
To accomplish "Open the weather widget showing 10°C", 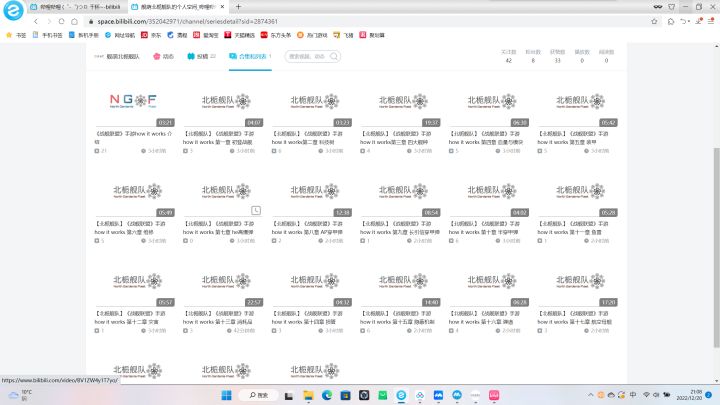I will [x=21, y=395].
